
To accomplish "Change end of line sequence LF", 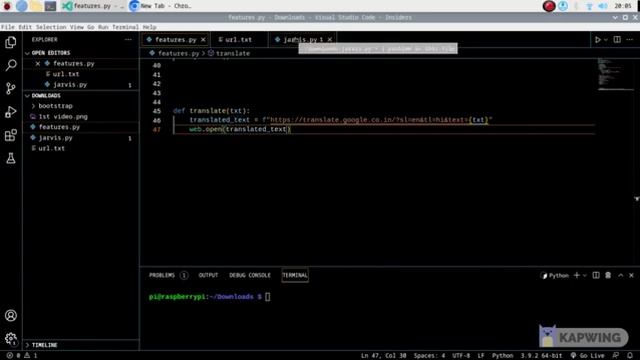I will (x=481, y=356).
